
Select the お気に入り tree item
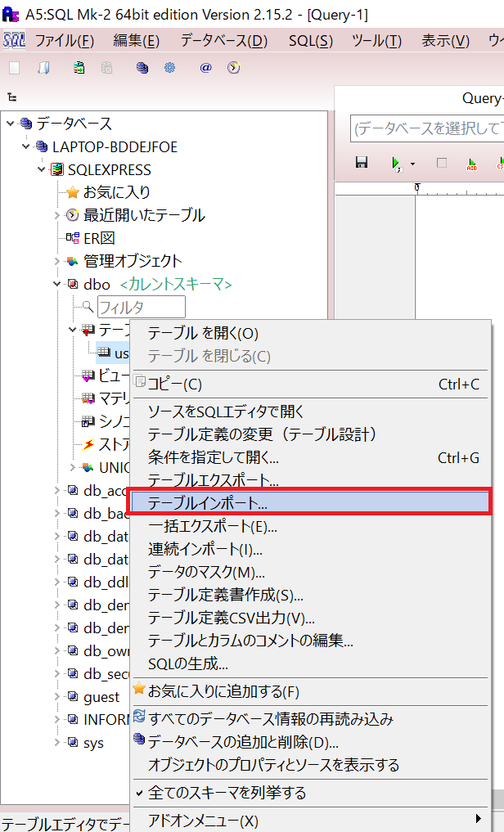[x=117, y=192]
